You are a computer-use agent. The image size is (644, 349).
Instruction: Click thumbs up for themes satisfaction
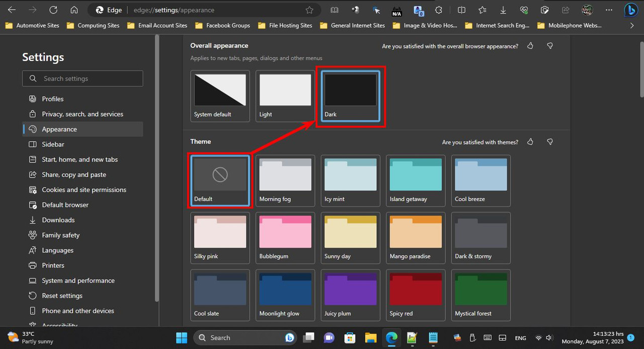click(x=530, y=142)
